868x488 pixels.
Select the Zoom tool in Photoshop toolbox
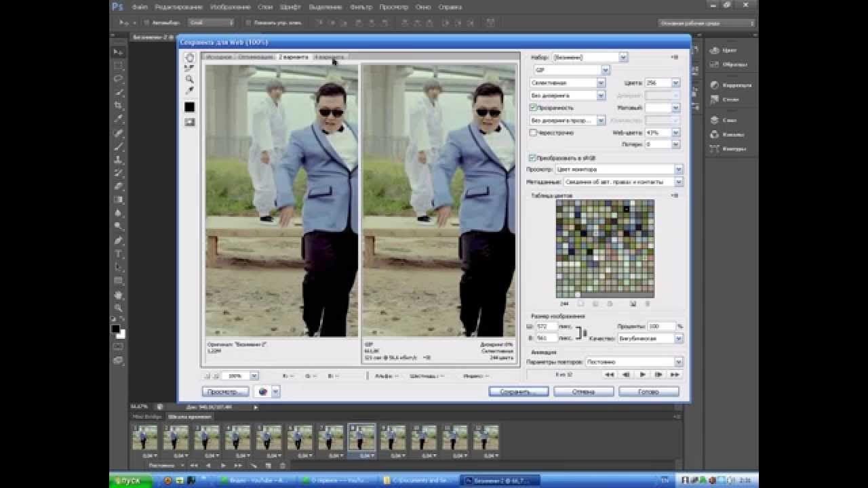(119, 308)
